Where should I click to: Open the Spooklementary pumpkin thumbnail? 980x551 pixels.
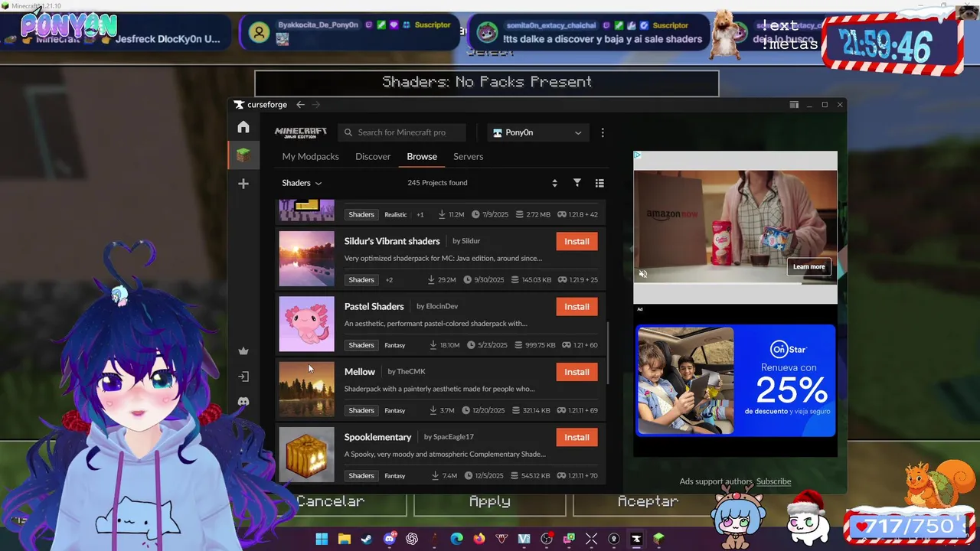coord(306,455)
